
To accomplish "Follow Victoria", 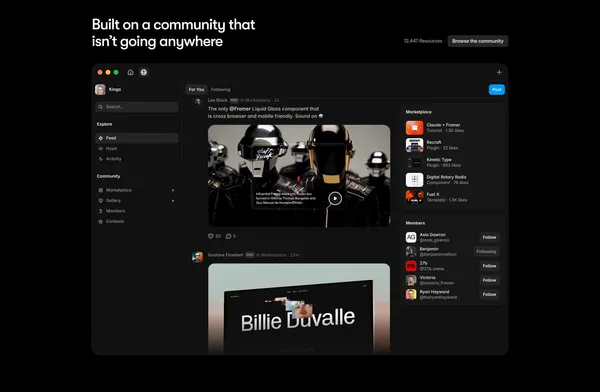I will (x=489, y=280).
